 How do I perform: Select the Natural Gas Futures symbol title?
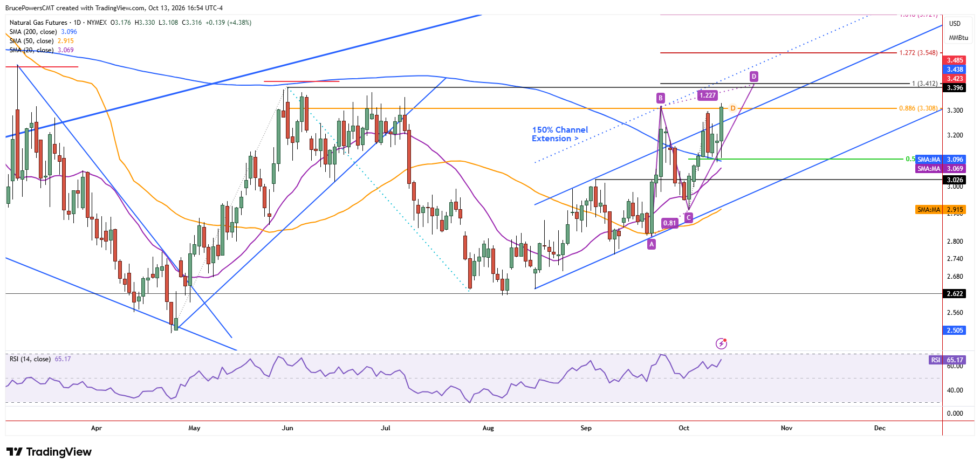[38, 23]
